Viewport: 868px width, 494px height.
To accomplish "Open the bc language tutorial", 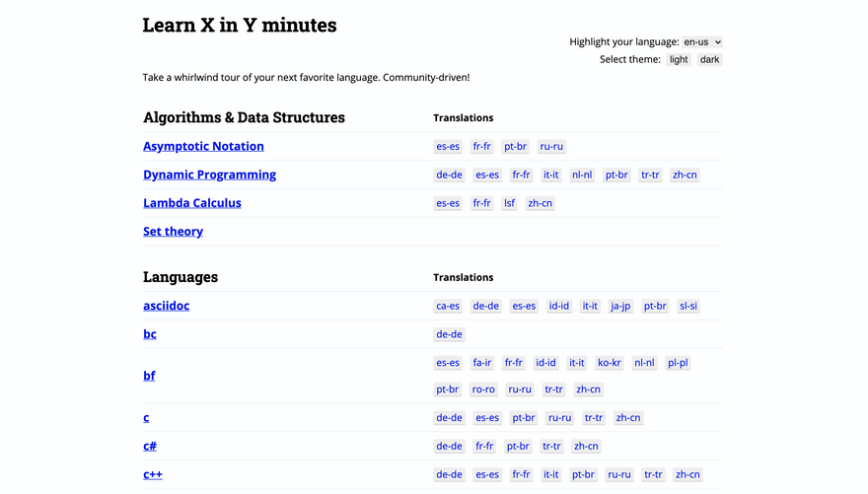I will point(150,334).
